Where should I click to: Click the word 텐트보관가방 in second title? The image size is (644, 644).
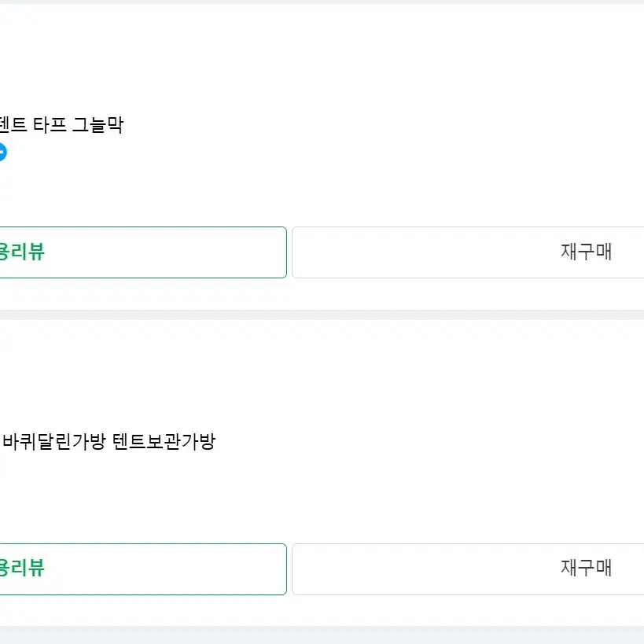tap(164, 441)
